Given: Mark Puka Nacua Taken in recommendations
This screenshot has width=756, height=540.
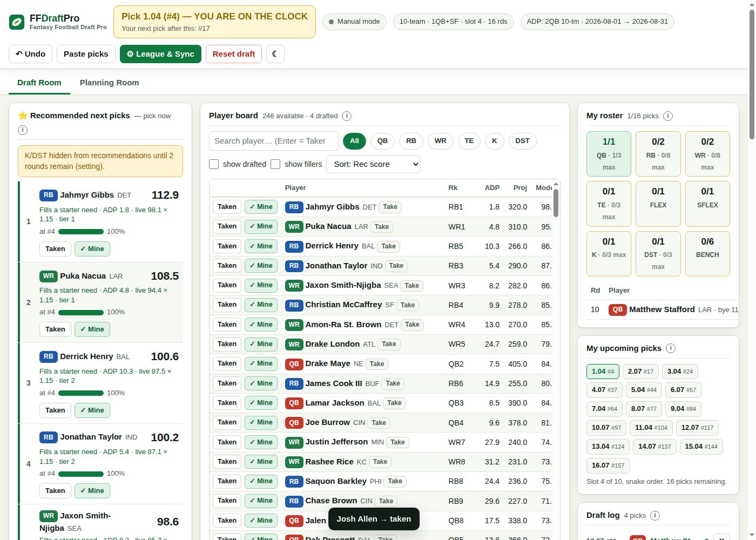Looking at the screenshot, I should click(55, 329).
